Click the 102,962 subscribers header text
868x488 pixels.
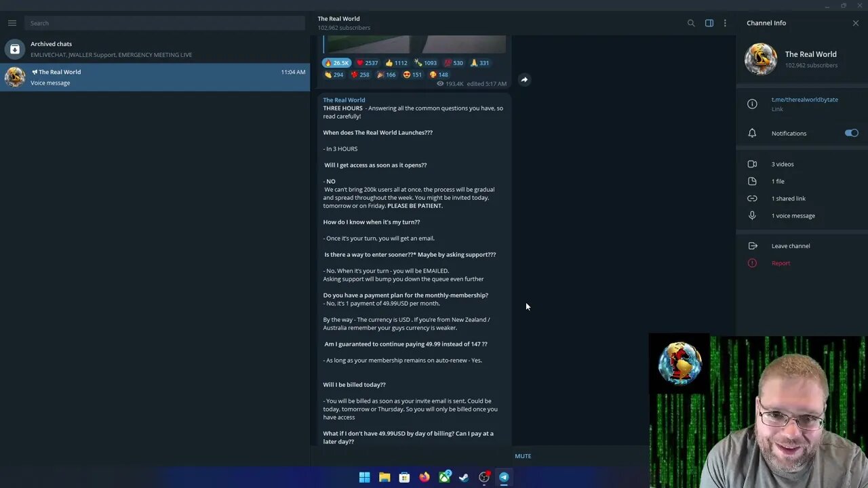[344, 28]
